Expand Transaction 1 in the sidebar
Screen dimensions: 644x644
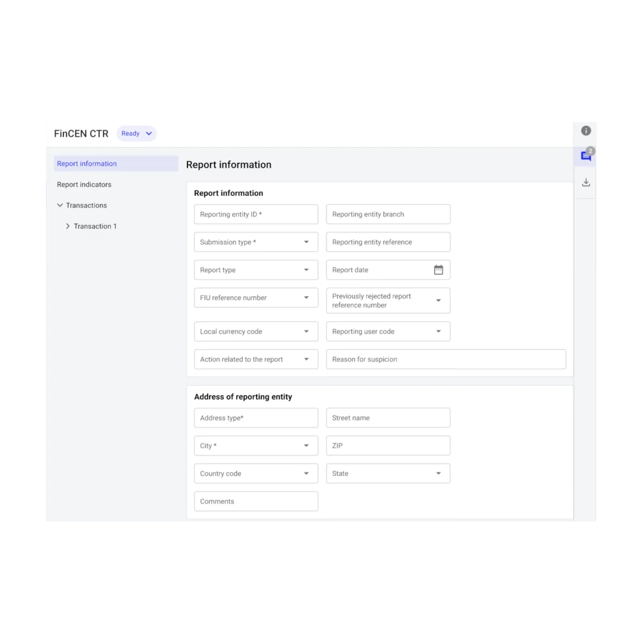[68, 226]
